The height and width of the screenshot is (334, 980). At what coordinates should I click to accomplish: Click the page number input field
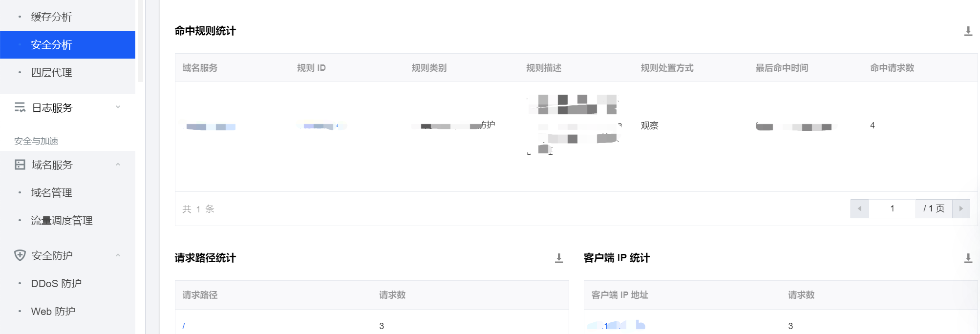(892, 209)
